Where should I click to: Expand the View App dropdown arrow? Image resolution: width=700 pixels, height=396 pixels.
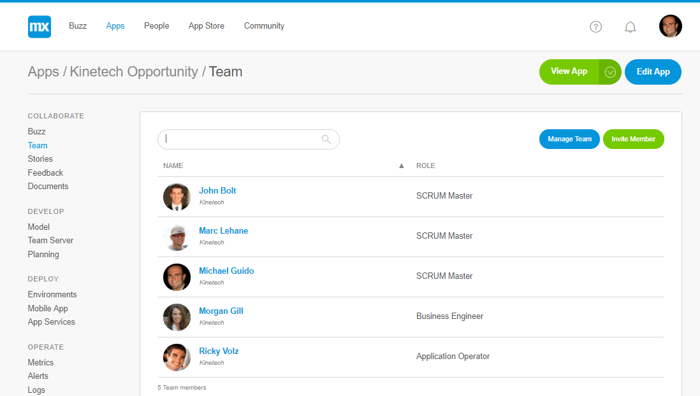tap(610, 72)
